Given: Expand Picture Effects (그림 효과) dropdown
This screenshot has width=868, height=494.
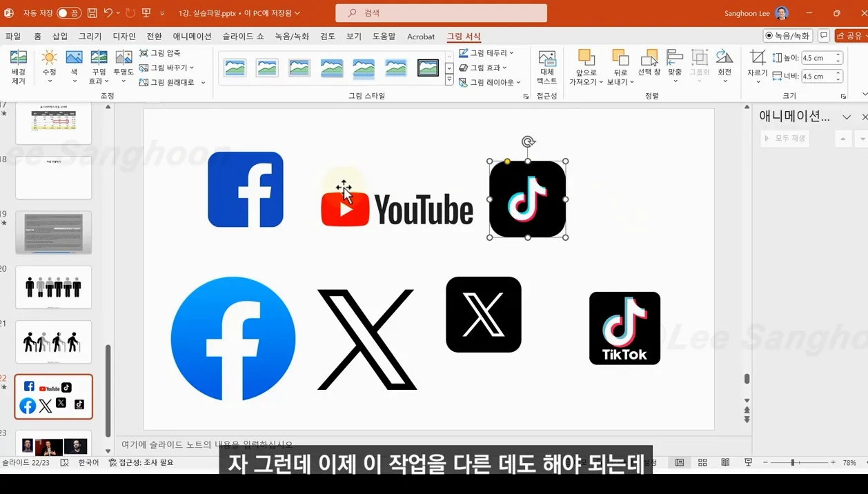Looking at the screenshot, I should (505, 68).
